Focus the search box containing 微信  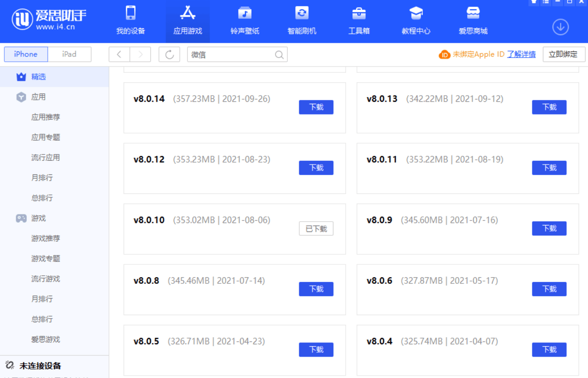pyautogui.click(x=237, y=55)
